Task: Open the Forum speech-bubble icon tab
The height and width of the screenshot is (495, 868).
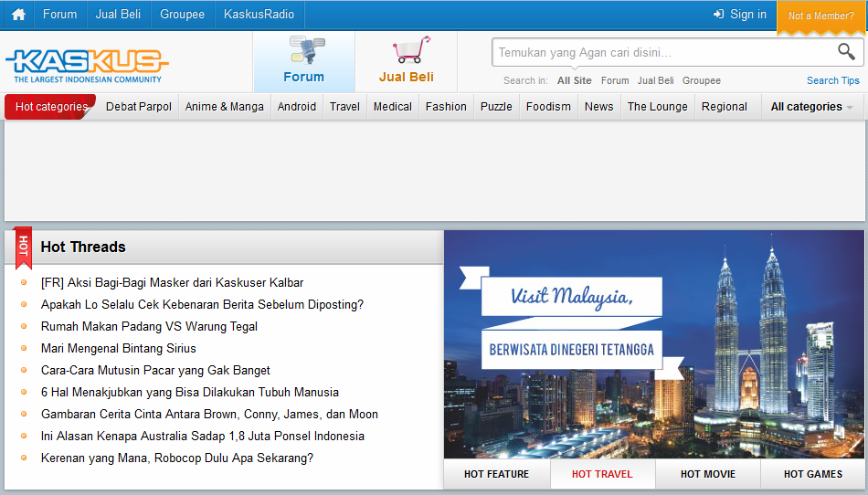Action: tap(304, 61)
